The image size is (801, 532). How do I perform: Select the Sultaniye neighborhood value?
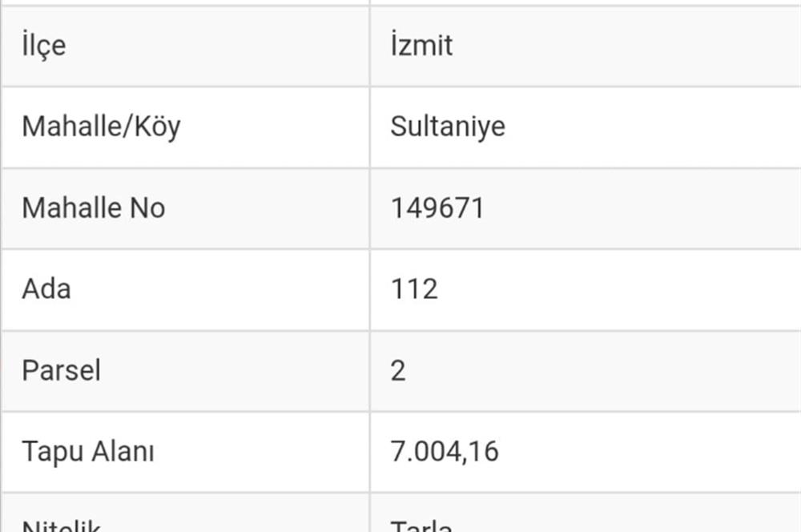tap(448, 127)
